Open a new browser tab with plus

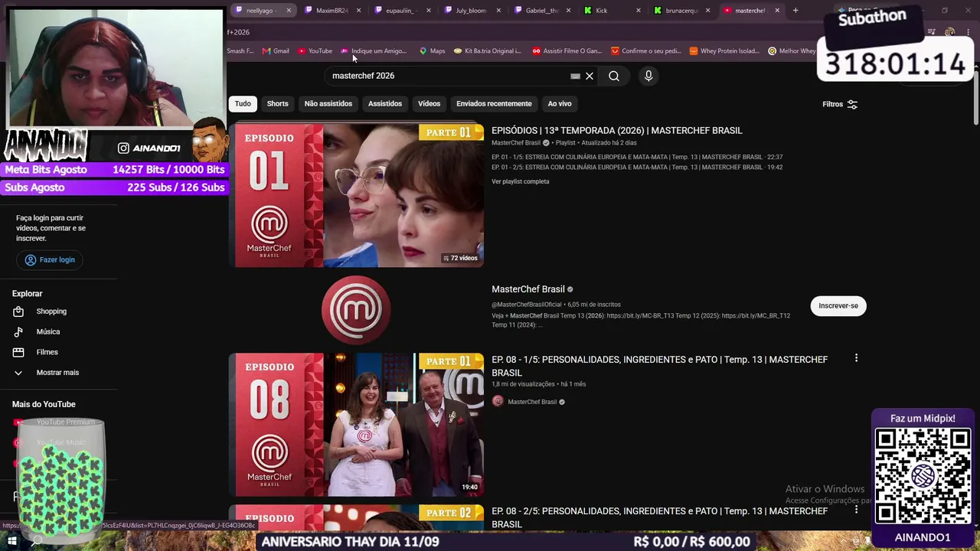point(795,11)
